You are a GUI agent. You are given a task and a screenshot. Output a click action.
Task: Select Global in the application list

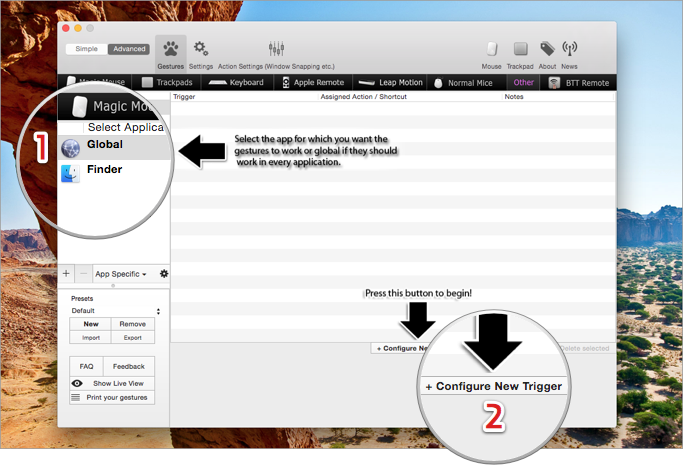pyautogui.click(x=114, y=148)
